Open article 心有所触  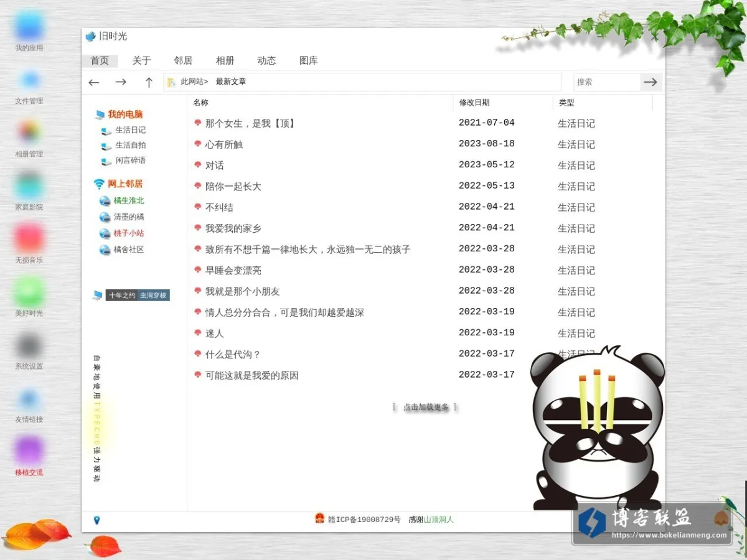pos(224,144)
